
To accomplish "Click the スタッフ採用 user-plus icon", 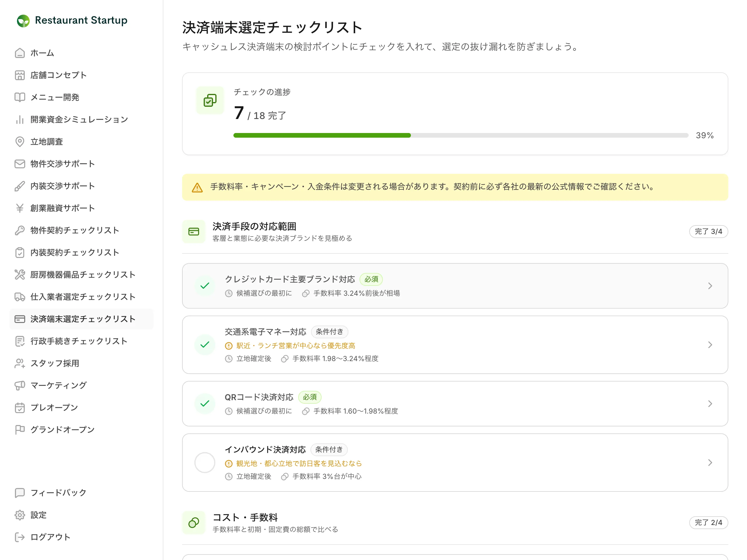I will point(20,363).
